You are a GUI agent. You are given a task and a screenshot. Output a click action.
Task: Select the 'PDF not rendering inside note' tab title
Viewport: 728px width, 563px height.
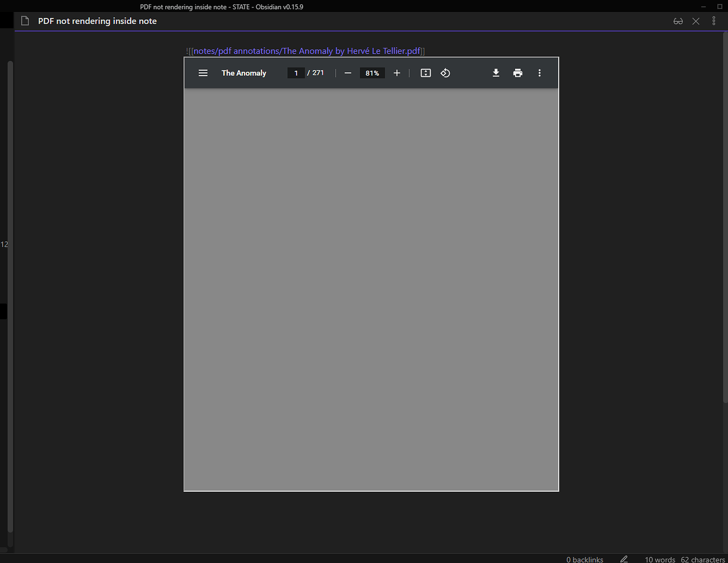pyautogui.click(x=97, y=21)
